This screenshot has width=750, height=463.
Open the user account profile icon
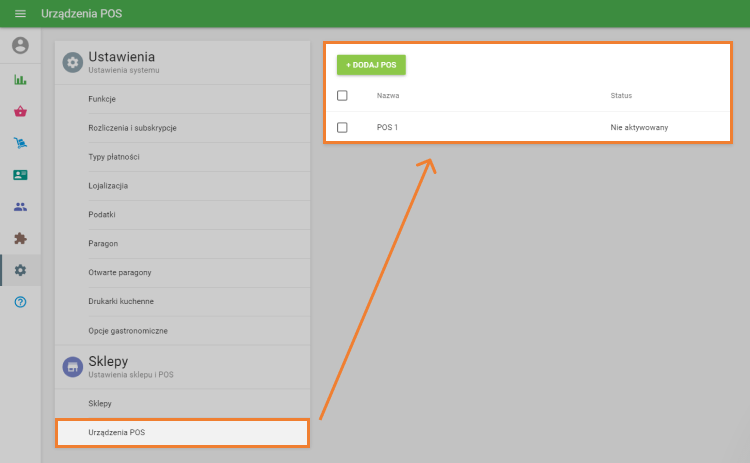[20, 46]
